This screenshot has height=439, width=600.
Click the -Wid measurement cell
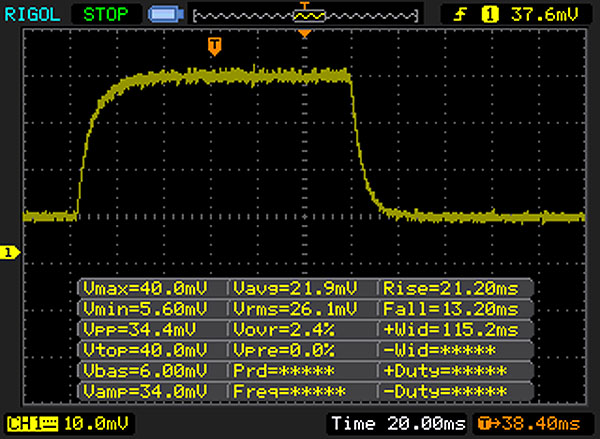[x=439, y=350]
